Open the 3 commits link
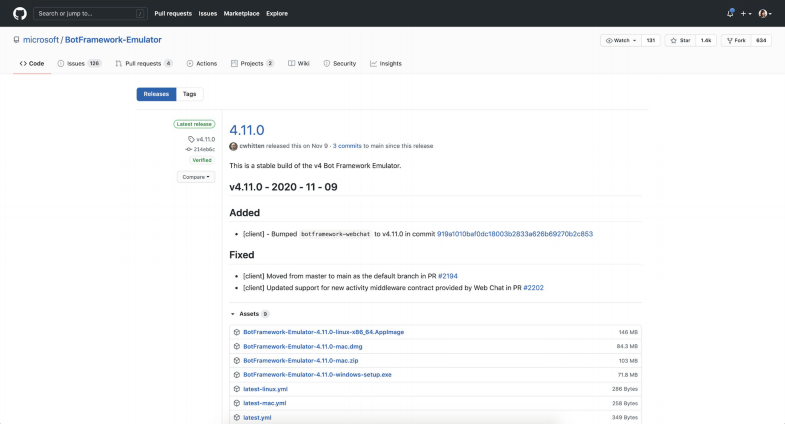785x424 pixels. click(x=347, y=146)
